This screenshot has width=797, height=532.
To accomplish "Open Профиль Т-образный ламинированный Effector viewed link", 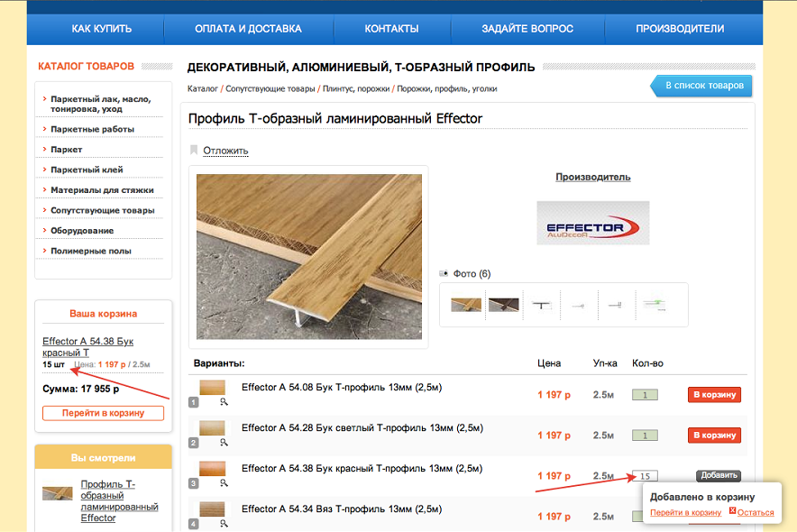I will click(x=119, y=501).
